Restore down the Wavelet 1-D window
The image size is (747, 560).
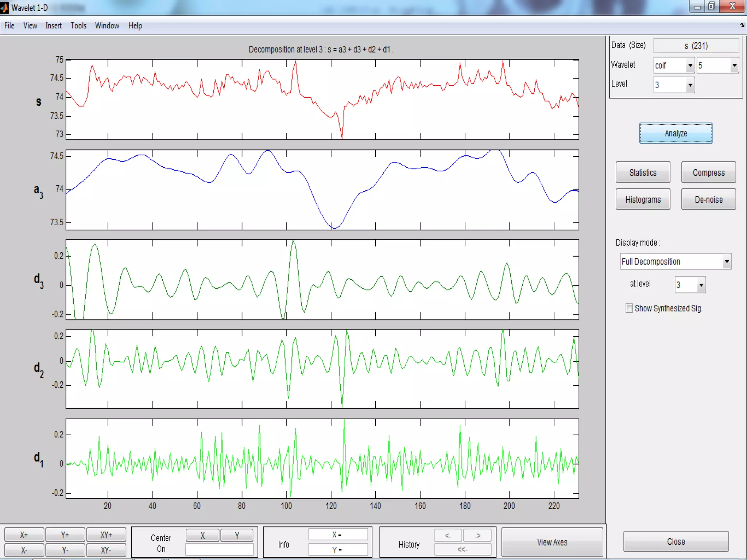(x=712, y=7)
